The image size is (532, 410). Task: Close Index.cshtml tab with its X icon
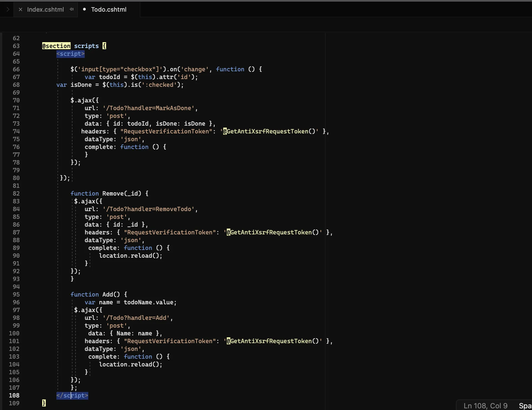[21, 9]
